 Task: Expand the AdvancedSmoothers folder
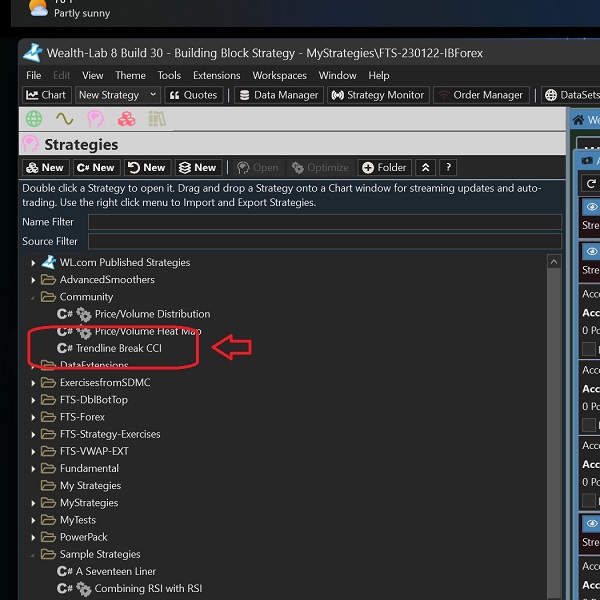point(33,280)
